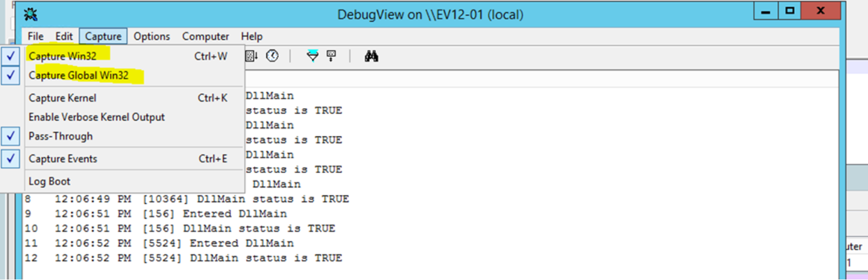Image resolution: width=868 pixels, height=280 pixels.
Task: Click the binoculars Find icon
Action: [371, 56]
